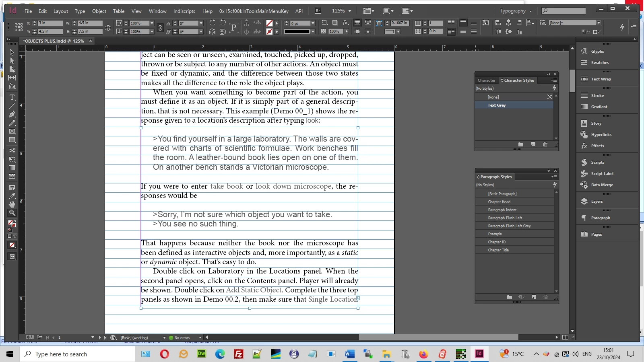Viewport: 644px width, 362px height.
Task: Toggle formatting affects container button
Action: tap(10, 236)
